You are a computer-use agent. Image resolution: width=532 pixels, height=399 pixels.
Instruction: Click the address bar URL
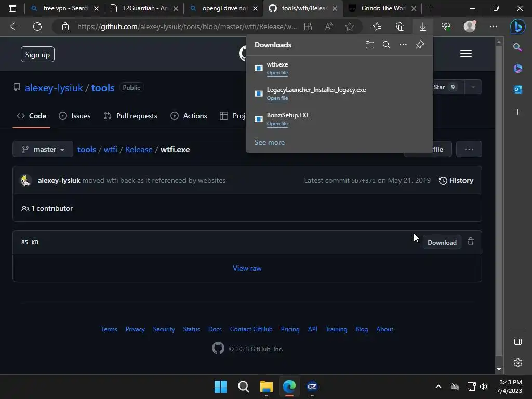pos(187,26)
